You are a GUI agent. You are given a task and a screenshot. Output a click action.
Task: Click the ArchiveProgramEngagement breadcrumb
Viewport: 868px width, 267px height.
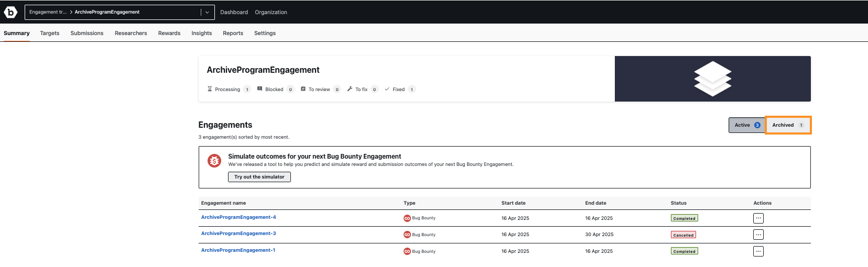(x=107, y=12)
